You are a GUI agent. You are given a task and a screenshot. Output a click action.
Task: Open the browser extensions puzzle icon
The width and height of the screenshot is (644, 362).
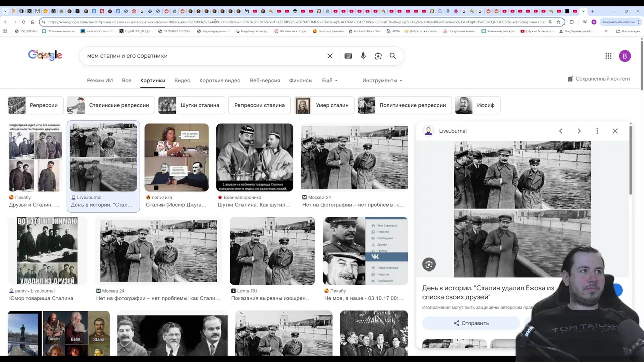click(571, 22)
